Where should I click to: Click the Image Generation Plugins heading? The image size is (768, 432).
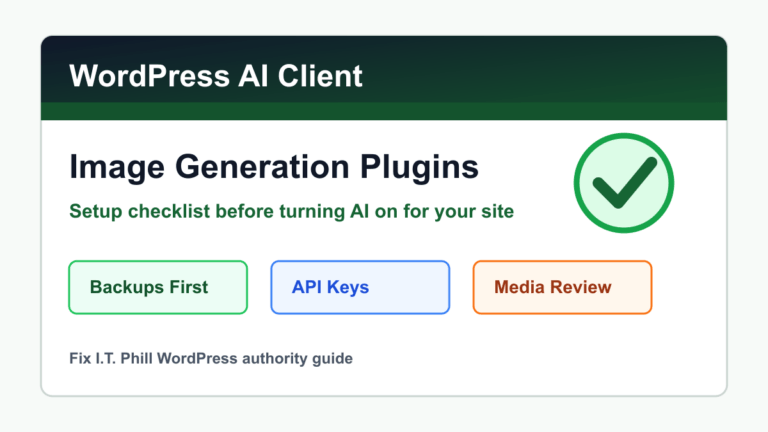[274, 168]
